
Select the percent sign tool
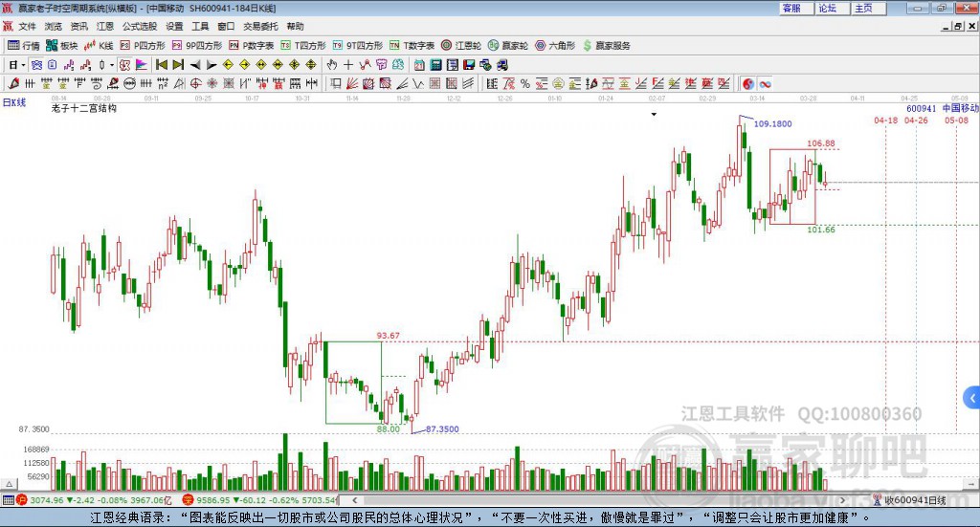[525, 83]
